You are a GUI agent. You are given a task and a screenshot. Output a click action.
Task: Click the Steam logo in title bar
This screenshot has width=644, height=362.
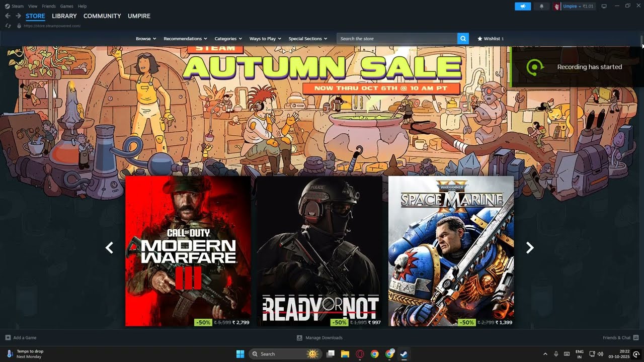(x=7, y=6)
